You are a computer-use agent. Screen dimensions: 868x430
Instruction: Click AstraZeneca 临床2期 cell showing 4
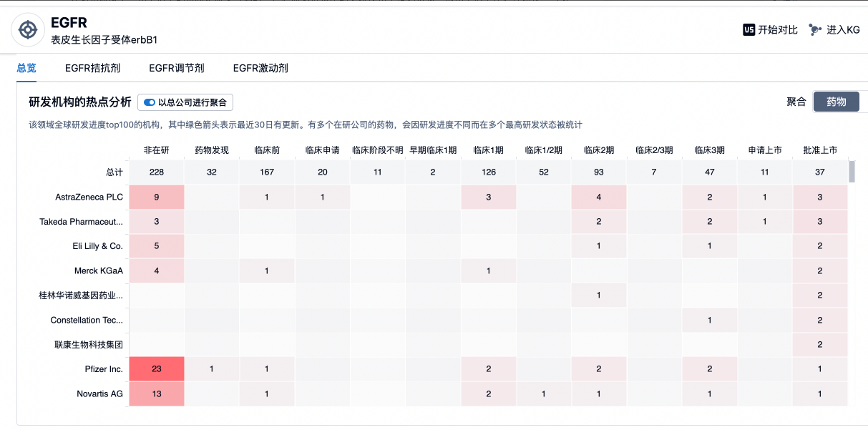599,197
